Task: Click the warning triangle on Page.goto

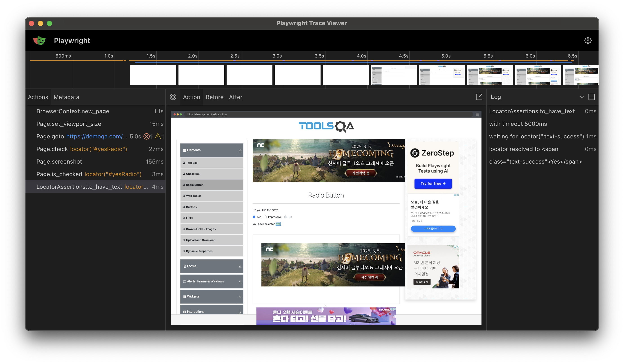Action: tap(158, 136)
